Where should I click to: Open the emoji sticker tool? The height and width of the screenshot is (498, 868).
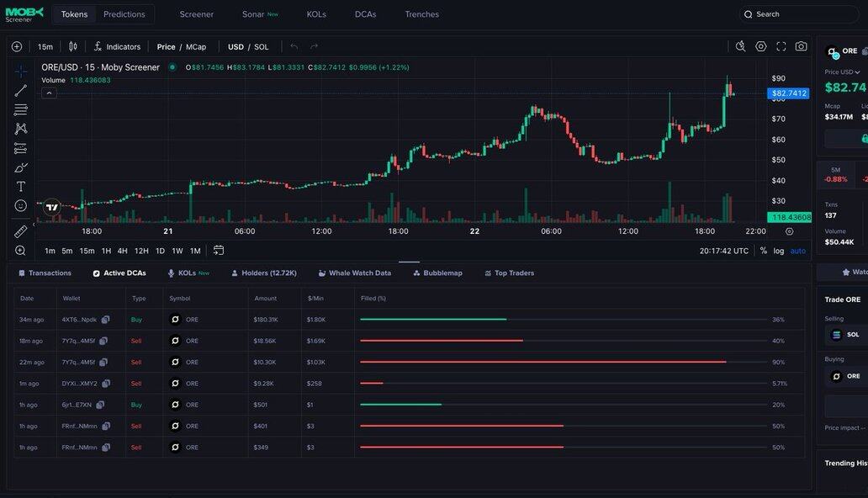(x=20, y=205)
